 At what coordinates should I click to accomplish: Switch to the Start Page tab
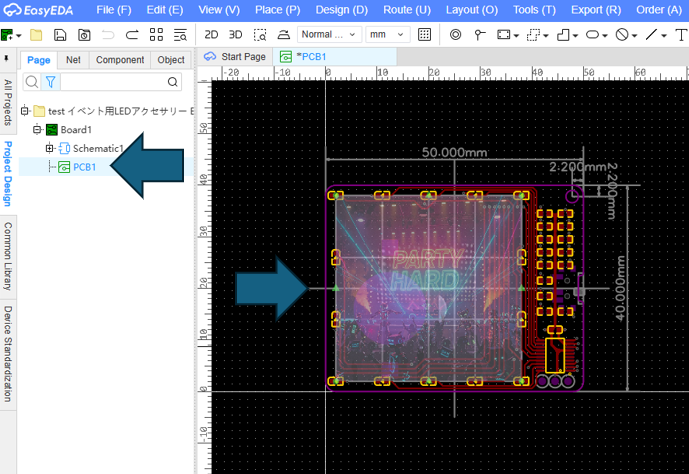coord(236,57)
